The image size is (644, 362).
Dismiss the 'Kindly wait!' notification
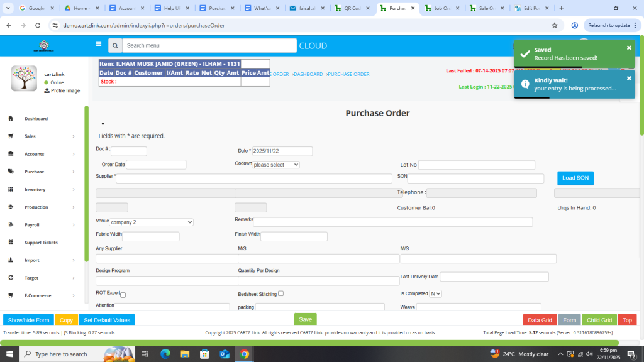click(629, 79)
